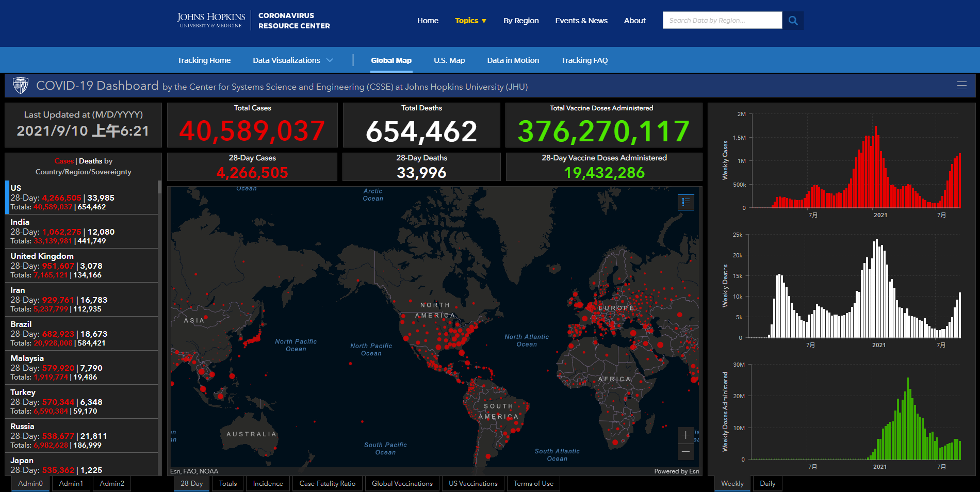Zoom in on the map
The image size is (980, 492).
pyautogui.click(x=685, y=435)
